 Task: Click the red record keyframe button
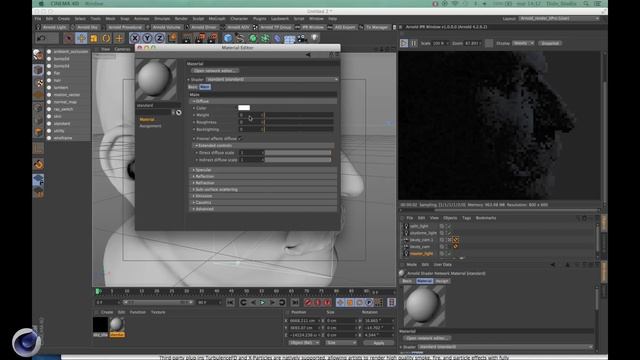pyautogui.click(x=308, y=302)
